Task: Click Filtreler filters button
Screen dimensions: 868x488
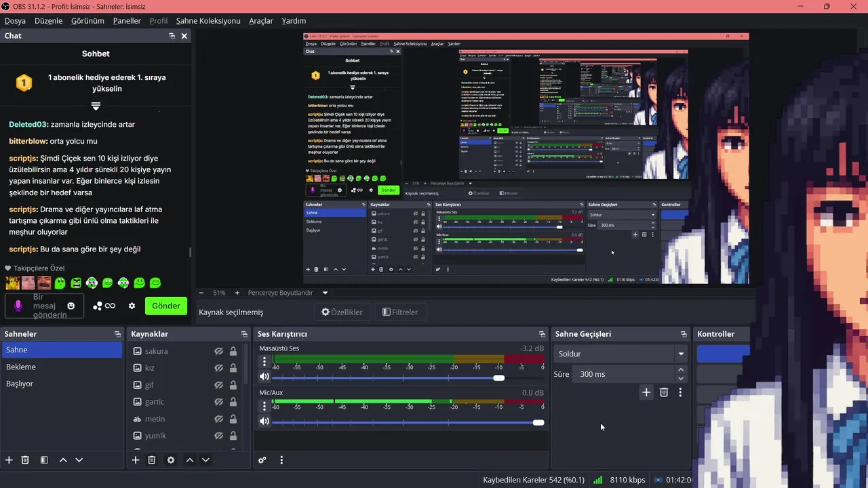Action: point(400,312)
